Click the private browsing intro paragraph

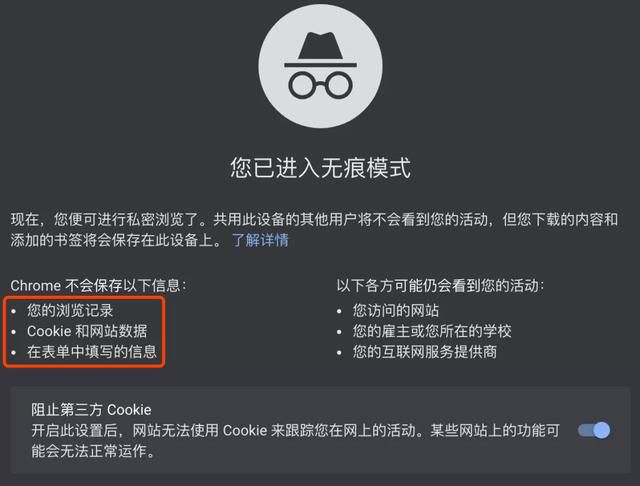point(314,230)
